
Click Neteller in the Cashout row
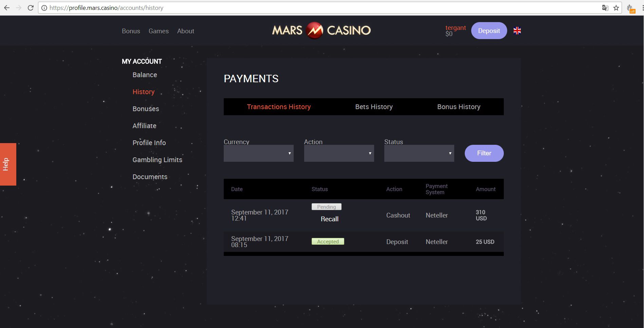tap(437, 215)
